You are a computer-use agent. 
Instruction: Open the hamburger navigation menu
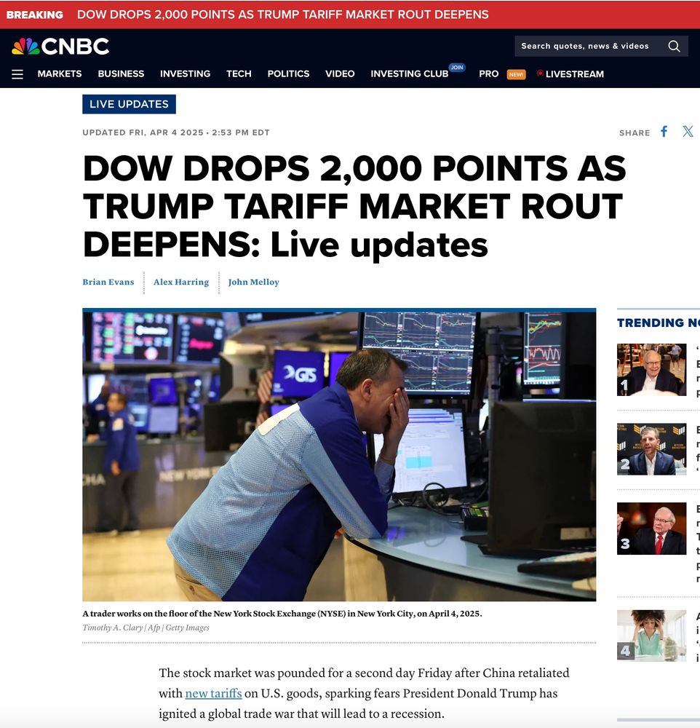click(17, 74)
